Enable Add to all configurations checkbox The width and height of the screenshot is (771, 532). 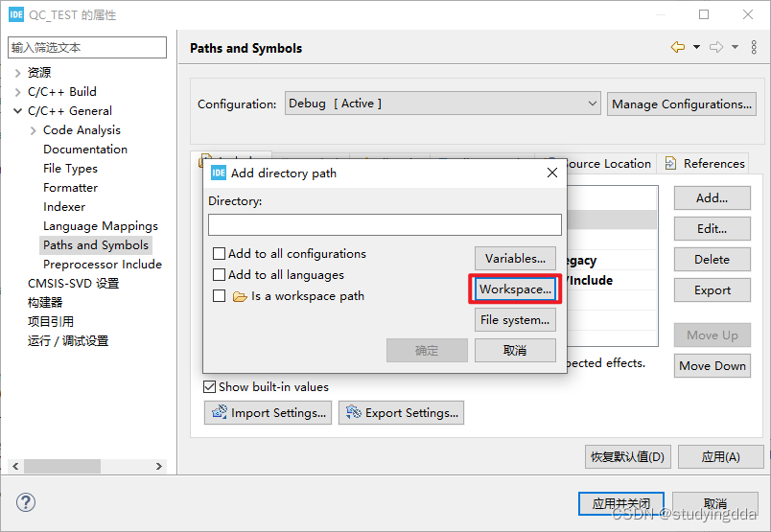point(219,254)
